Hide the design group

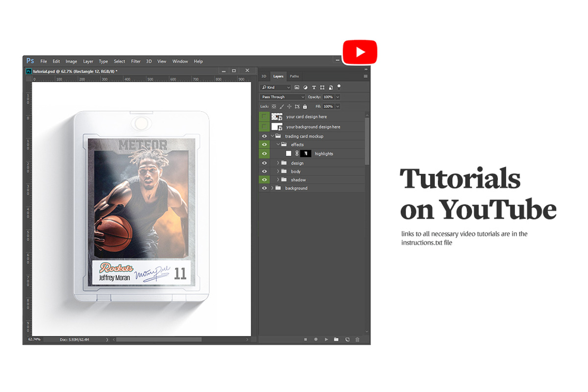[x=265, y=163]
